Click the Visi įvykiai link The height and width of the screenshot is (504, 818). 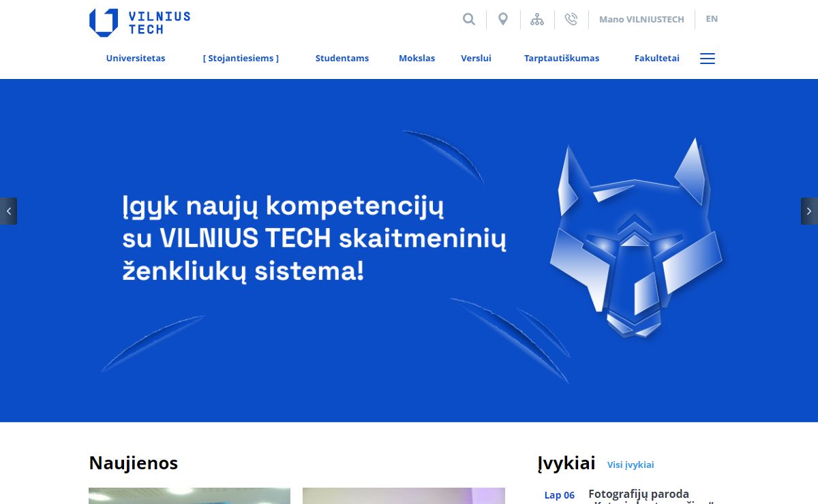pyautogui.click(x=631, y=464)
